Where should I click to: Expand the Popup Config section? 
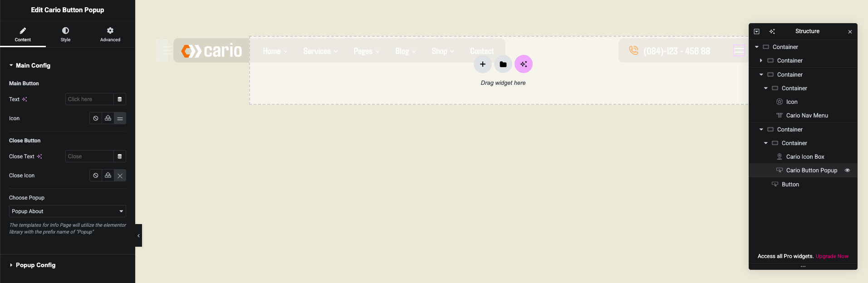coord(35,265)
